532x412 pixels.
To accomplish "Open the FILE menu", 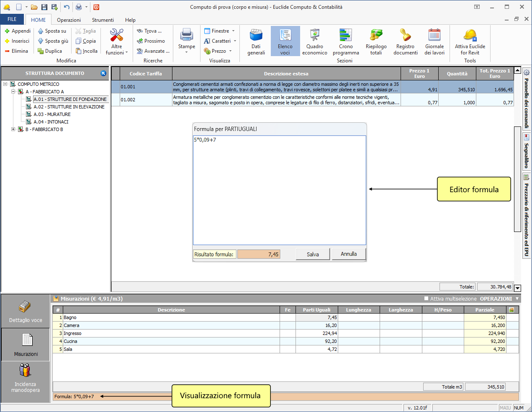I will [x=12, y=19].
